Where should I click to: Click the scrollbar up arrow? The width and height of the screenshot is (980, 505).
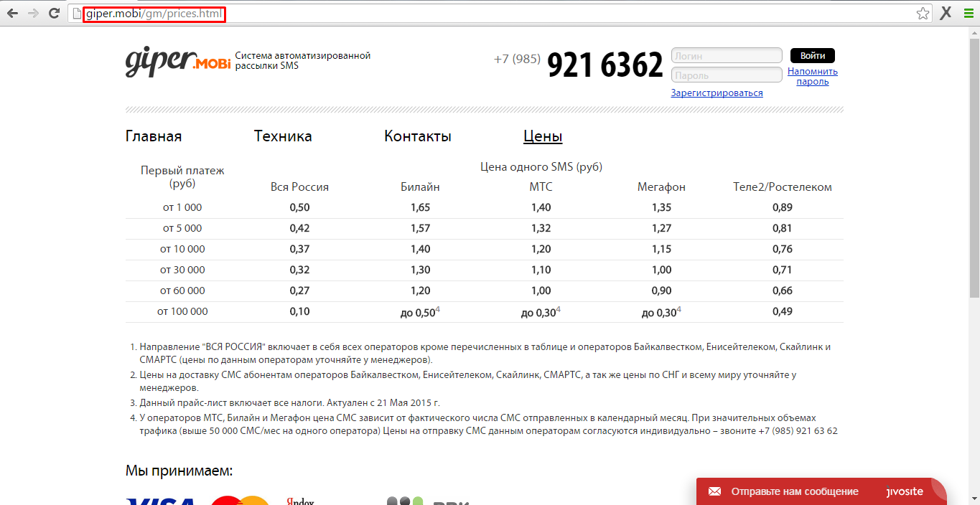[974, 32]
